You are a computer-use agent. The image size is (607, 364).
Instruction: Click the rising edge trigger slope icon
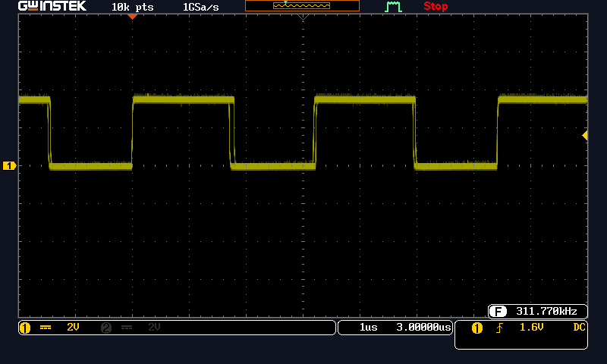click(500, 328)
